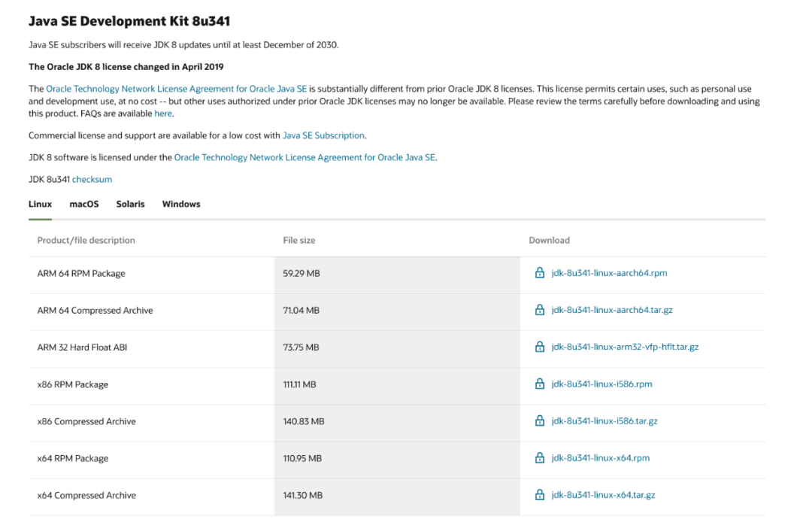The image size is (812, 525).
Task: Click the 'ARM 64 RPM Package' description
Action: 81,274
